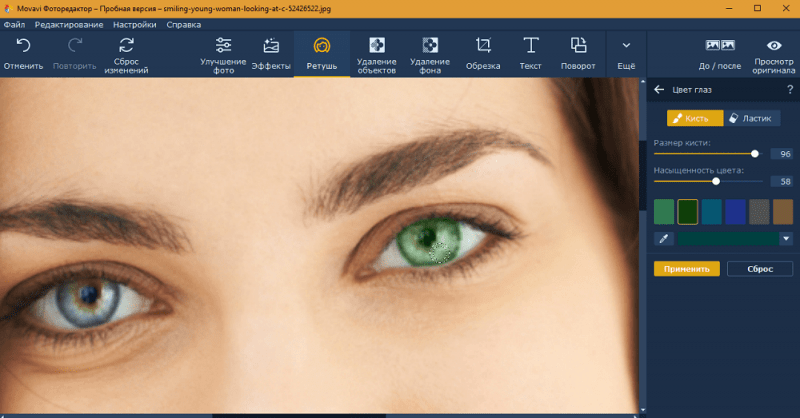800x418 pixels.
Task: Expand the Ещё more tools chevron
Action: (x=626, y=46)
